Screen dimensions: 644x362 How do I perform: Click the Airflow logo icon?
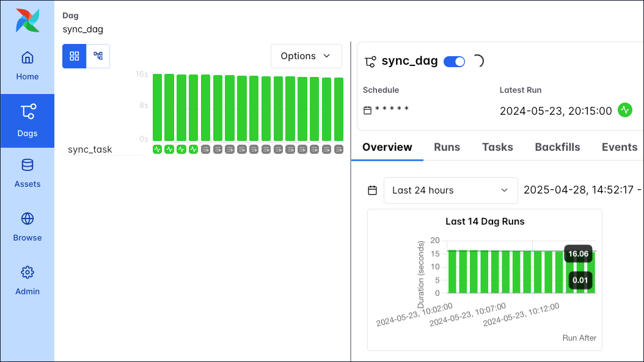tap(27, 20)
